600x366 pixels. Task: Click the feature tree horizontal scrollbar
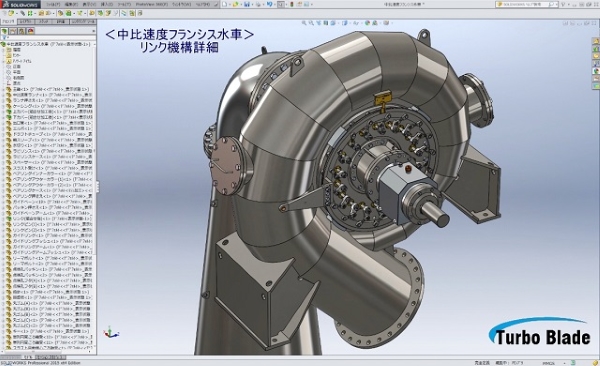47,351
